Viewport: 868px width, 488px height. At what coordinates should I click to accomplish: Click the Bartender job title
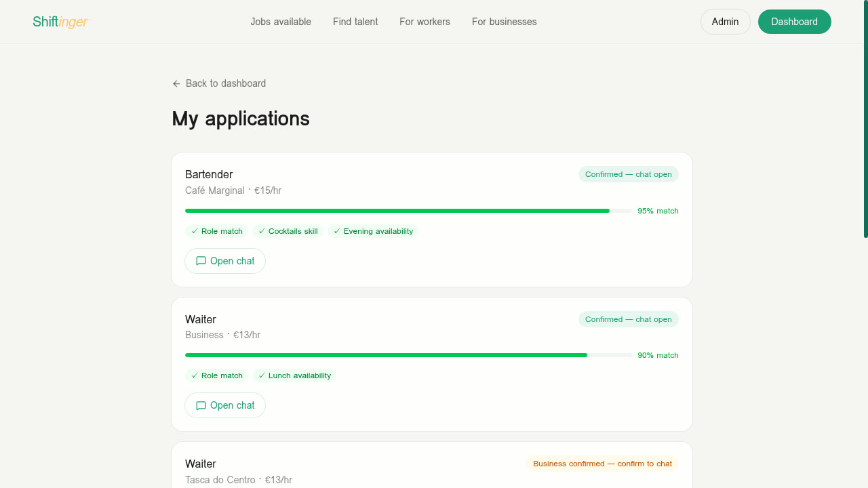tap(209, 174)
